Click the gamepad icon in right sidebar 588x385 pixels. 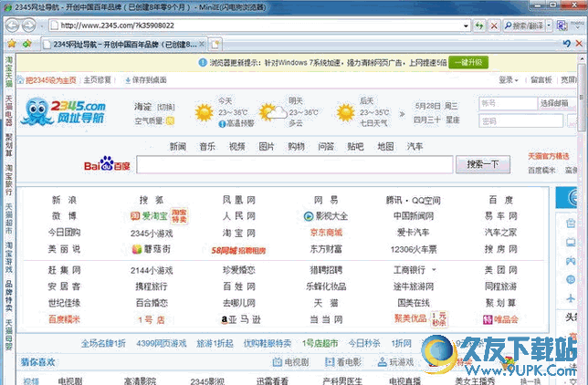pos(571,261)
